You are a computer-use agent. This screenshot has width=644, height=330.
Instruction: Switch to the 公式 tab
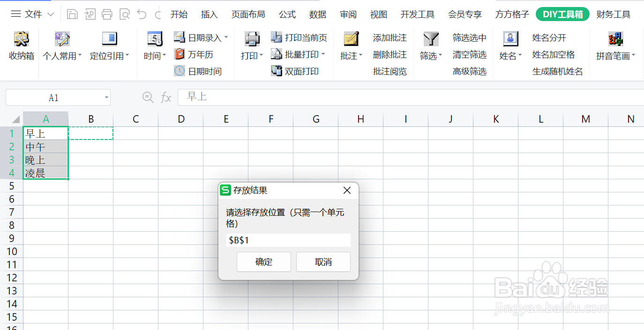tap(287, 15)
